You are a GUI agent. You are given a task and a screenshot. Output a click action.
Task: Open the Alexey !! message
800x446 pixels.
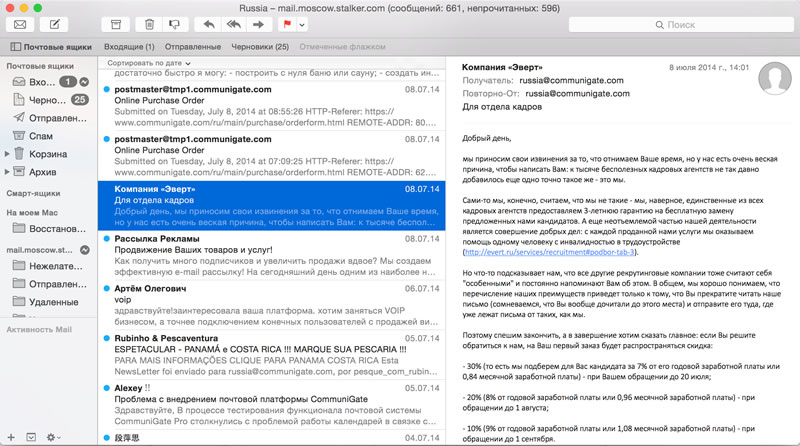[x=271, y=405]
